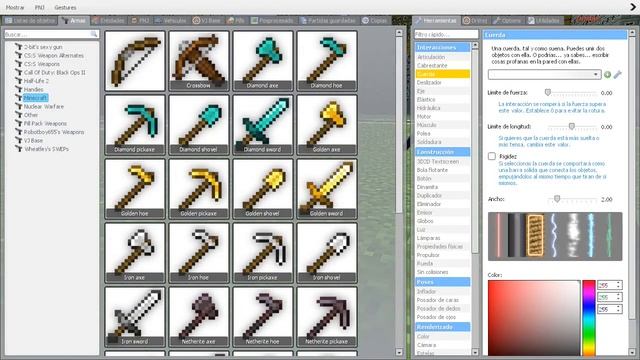Open the Utilidades tab
The height and width of the screenshot is (360, 640).
tap(544, 20)
